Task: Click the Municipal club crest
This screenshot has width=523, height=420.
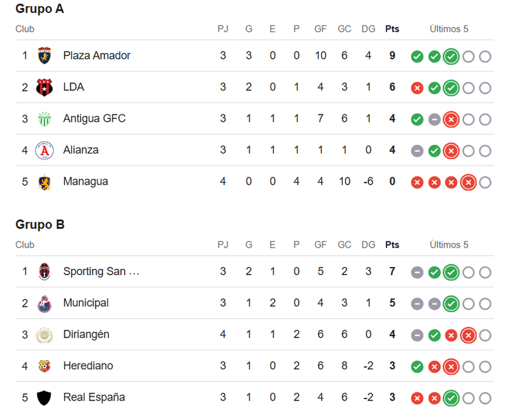Action: click(44, 303)
